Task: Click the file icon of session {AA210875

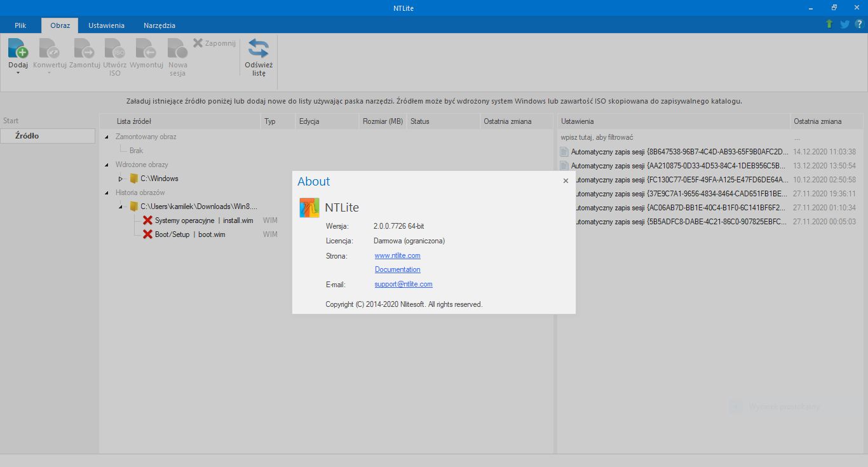Action: [564, 166]
